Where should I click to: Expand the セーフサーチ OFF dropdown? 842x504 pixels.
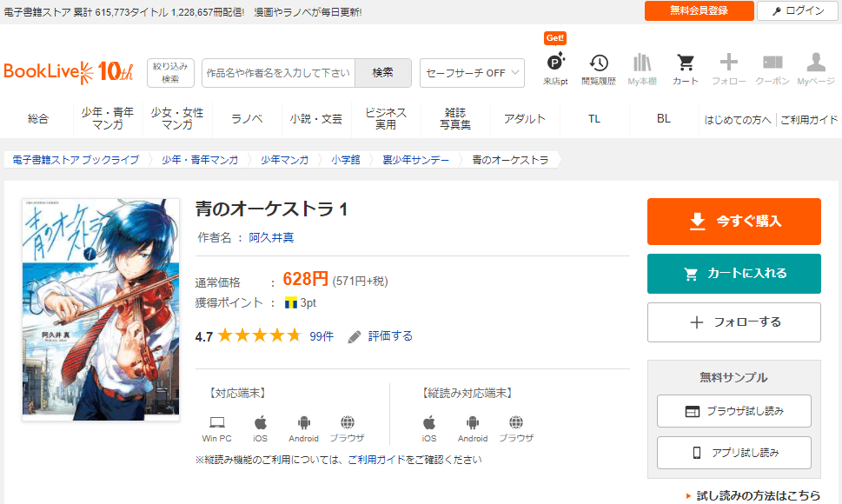coord(472,73)
